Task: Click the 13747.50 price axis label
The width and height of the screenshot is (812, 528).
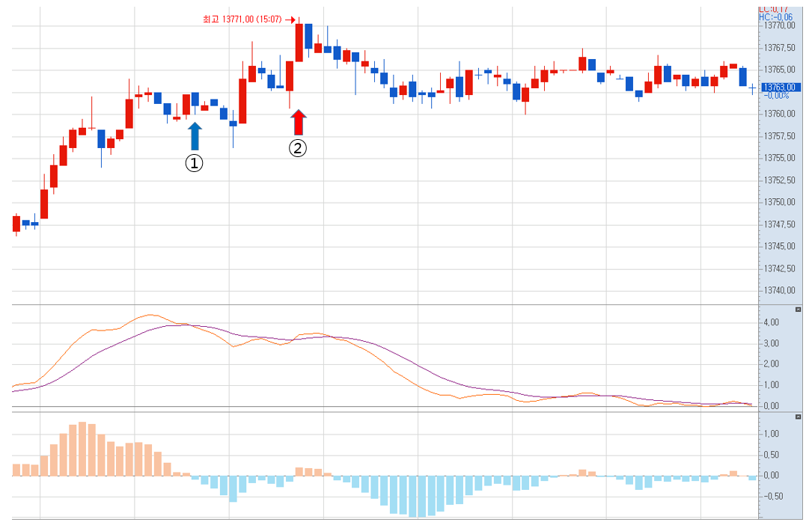Action: point(779,224)
